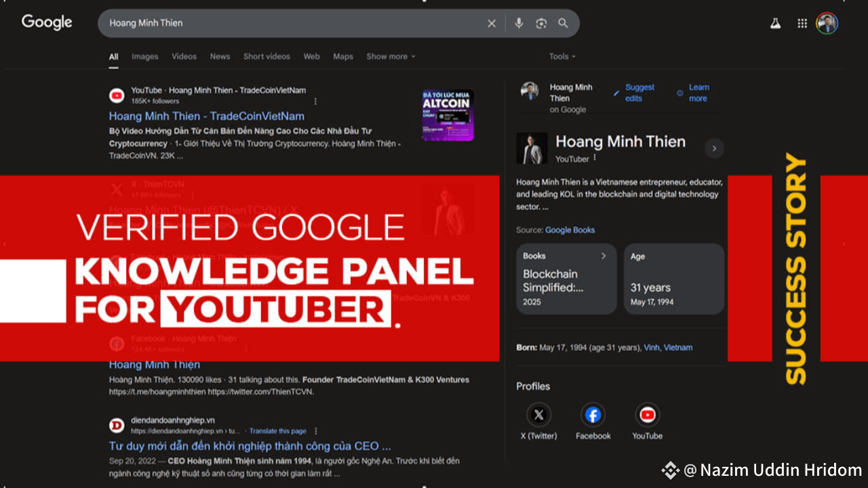Click the Books card Blockchain Simplified

click(566, 279)
